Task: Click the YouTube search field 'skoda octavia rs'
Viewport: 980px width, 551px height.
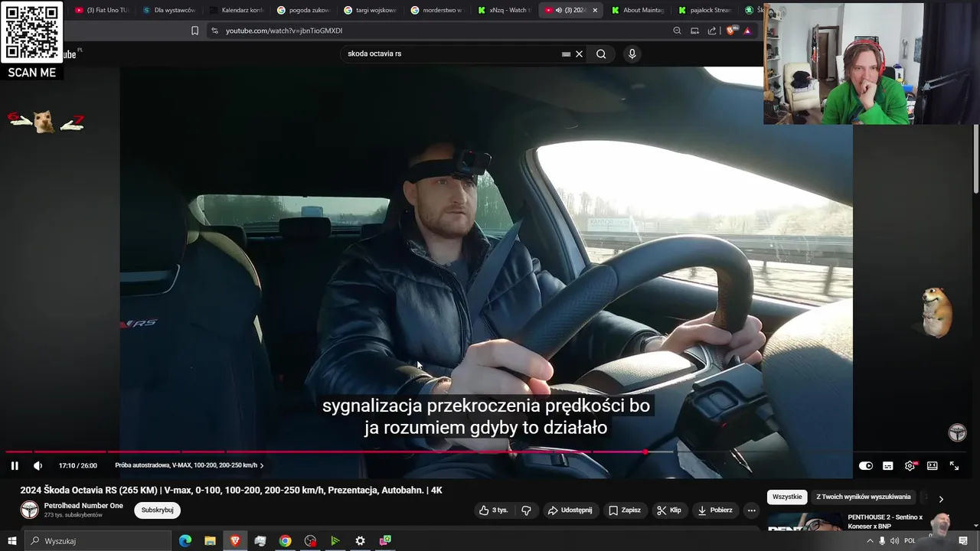Action: point(452,54)
